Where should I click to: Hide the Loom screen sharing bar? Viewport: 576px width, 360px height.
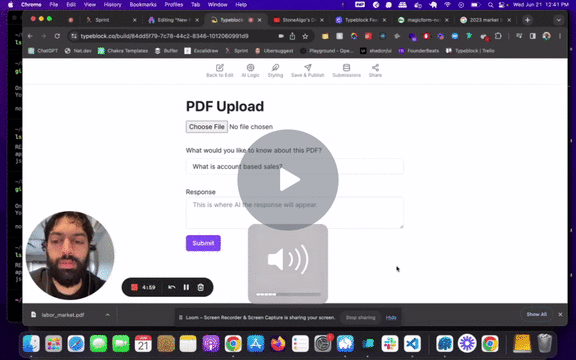pyautogui.click(x=391, y=317)
